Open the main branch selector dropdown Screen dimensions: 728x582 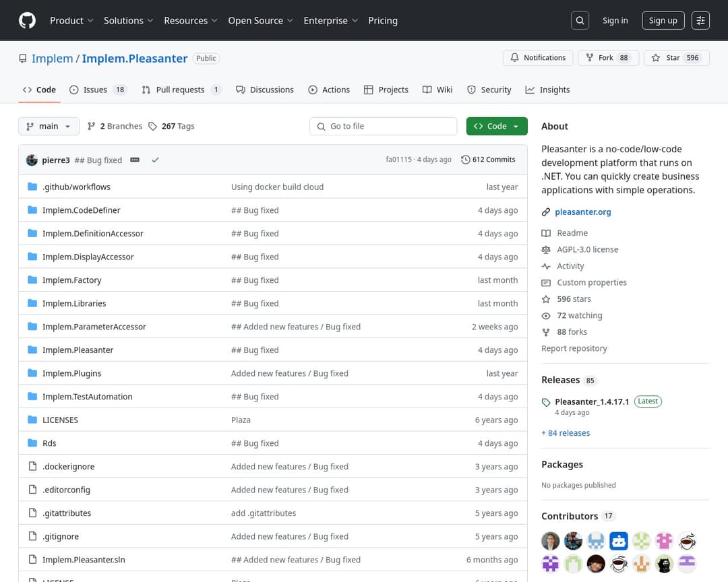tap(49, 126)
